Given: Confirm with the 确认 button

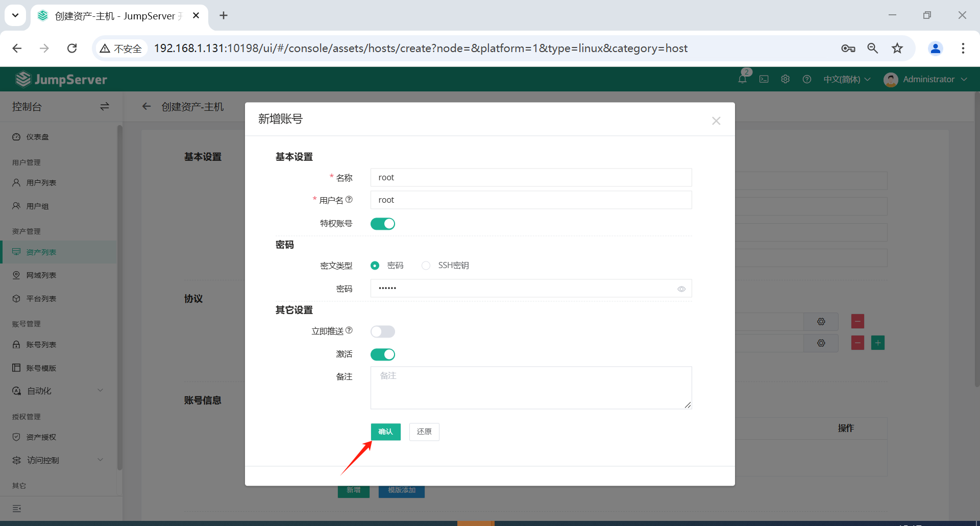Looking at the screenshot, I should click(x=386, y=432).
